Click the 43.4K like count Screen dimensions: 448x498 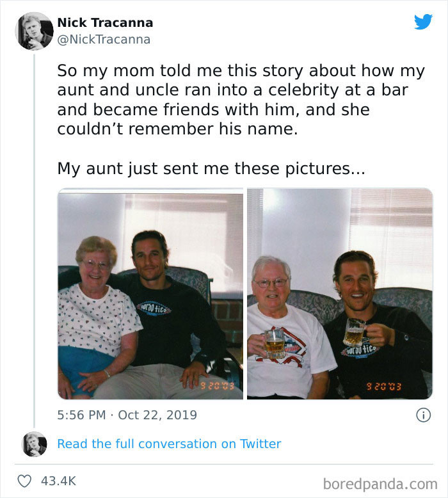pos(58,481)
